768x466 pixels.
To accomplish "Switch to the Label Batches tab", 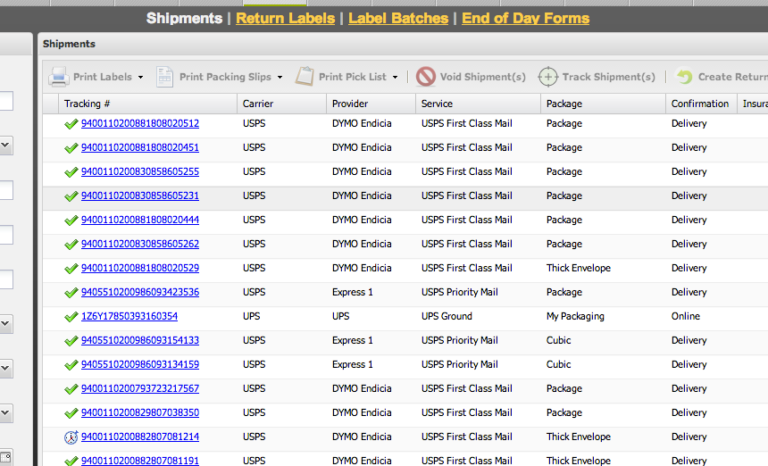I will [398, 18].
